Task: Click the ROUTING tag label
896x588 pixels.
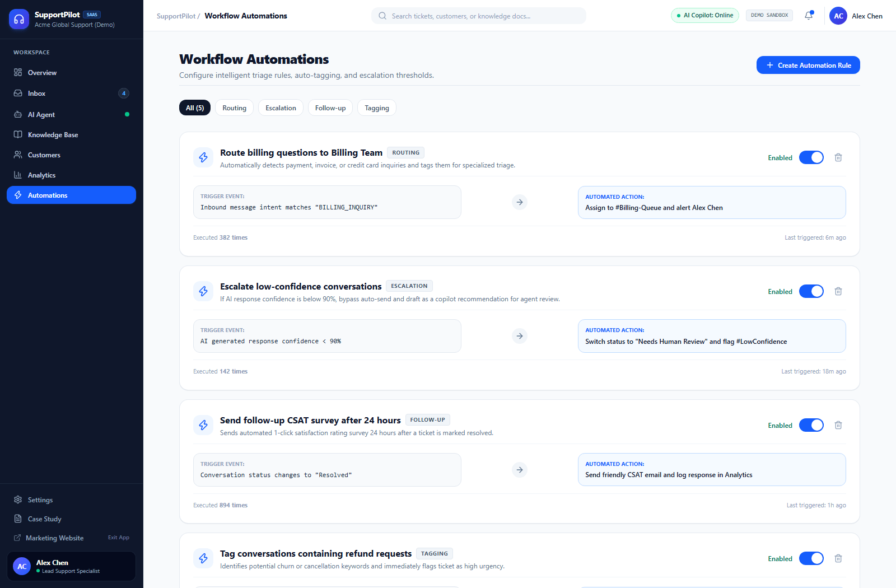Action: coord(405,152)
